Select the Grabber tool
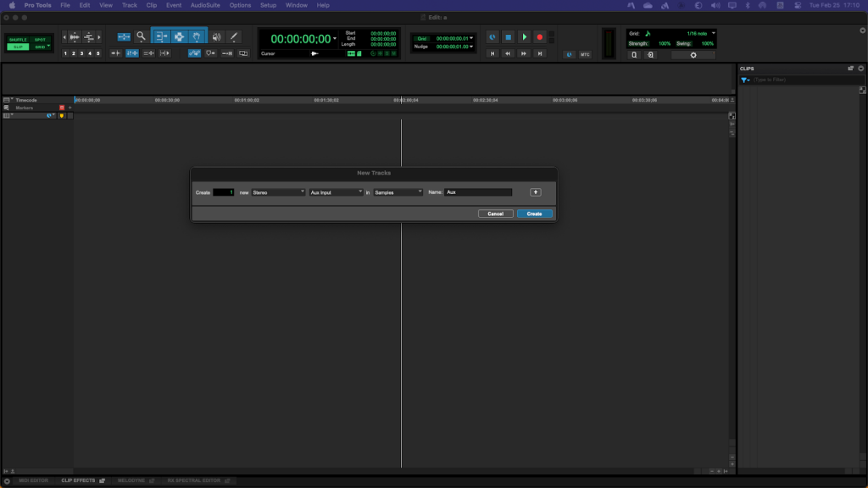The image size is (868, 488). pos(198,36)
